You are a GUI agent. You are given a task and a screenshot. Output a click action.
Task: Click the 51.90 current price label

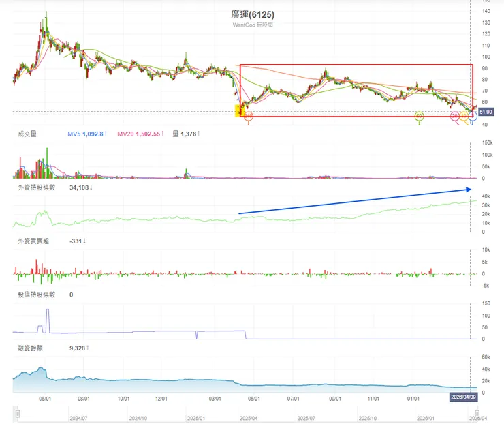pos(486,112)
